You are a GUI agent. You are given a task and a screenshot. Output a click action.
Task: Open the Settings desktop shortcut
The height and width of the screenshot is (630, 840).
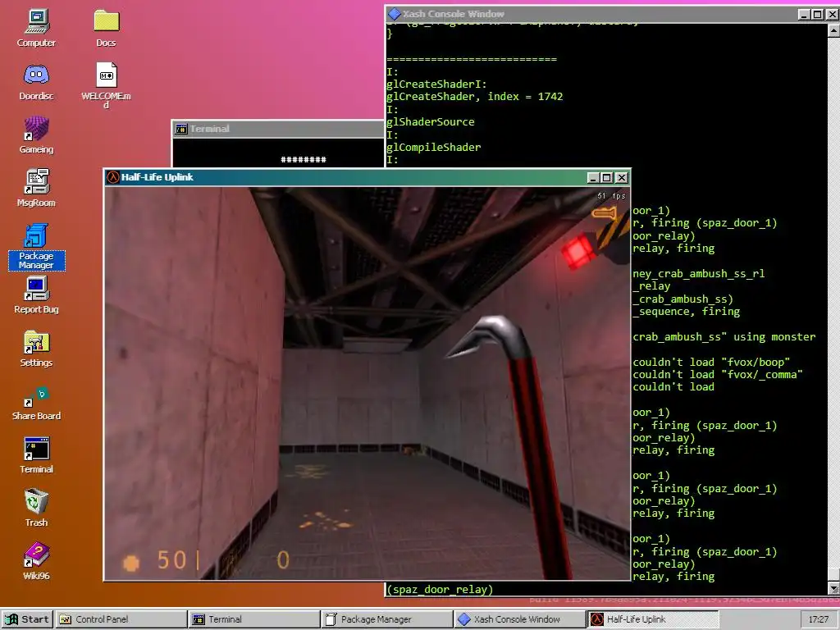pos(36,348)
